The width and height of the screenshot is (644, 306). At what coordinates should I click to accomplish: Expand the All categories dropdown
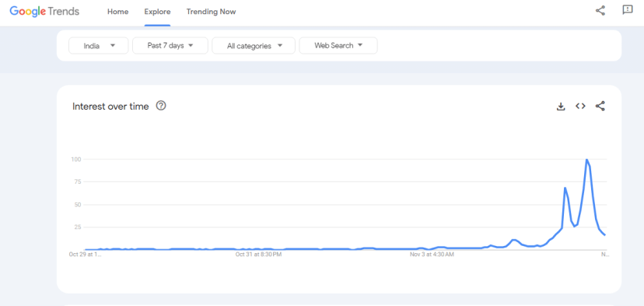click(x=254, y=46)
